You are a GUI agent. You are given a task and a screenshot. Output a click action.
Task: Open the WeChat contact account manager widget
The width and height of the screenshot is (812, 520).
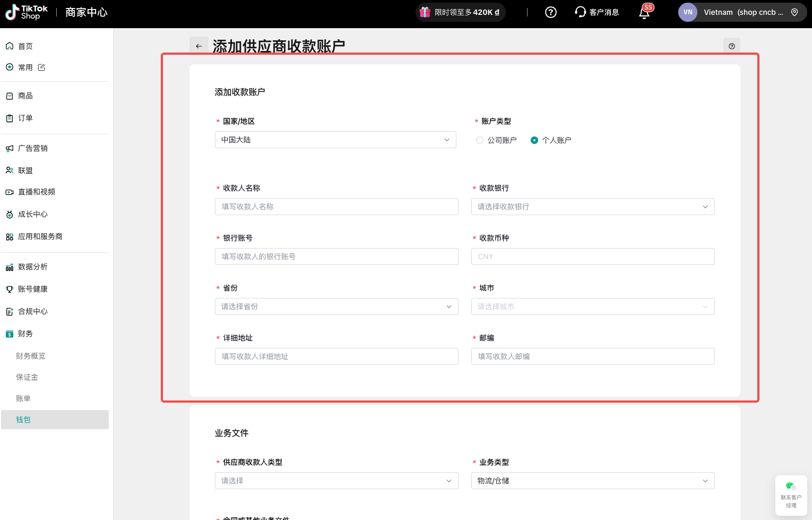(x=791, y=495)
